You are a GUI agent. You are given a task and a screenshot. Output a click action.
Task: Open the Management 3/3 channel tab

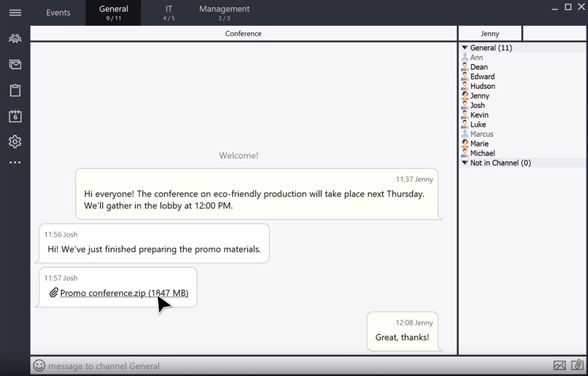(224, 13)
